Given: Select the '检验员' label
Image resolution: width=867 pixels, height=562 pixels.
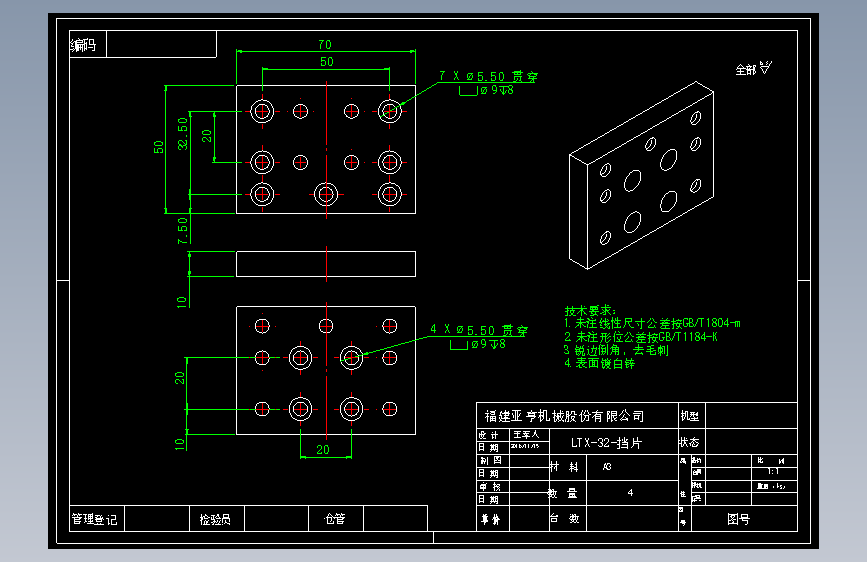Looking at the screenshot, I should (215, 519).
